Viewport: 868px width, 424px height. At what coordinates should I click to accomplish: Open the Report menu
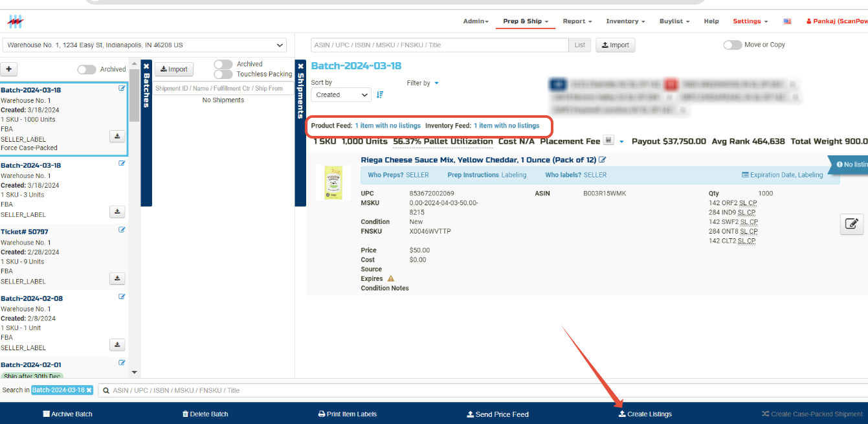tap(577, 21)
